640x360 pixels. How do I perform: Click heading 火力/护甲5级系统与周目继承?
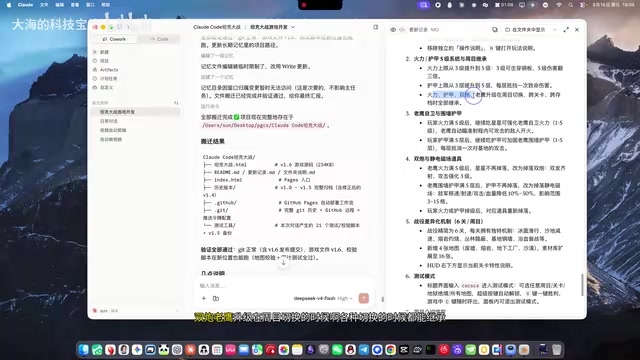[450, 59]
